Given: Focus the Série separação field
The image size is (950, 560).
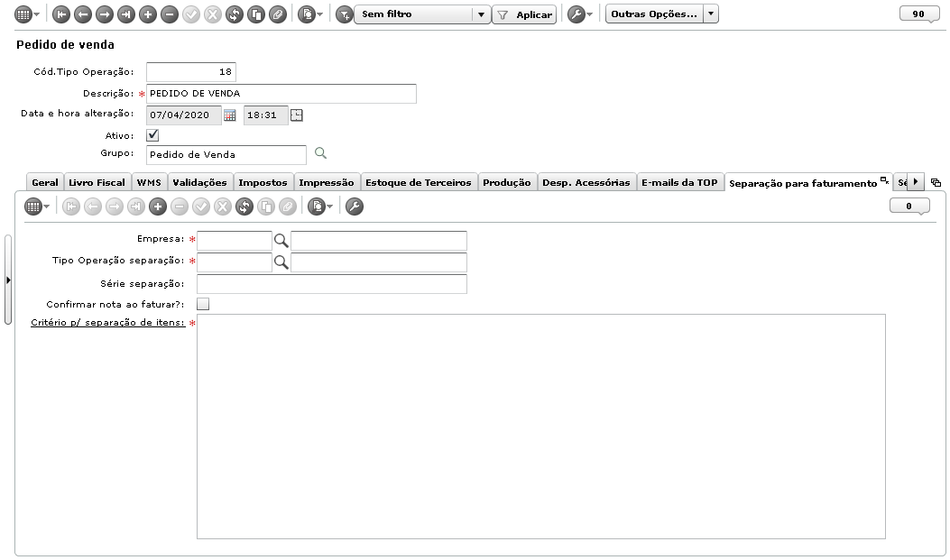Looking at the screenshot, I should click(x=332, y=284).
